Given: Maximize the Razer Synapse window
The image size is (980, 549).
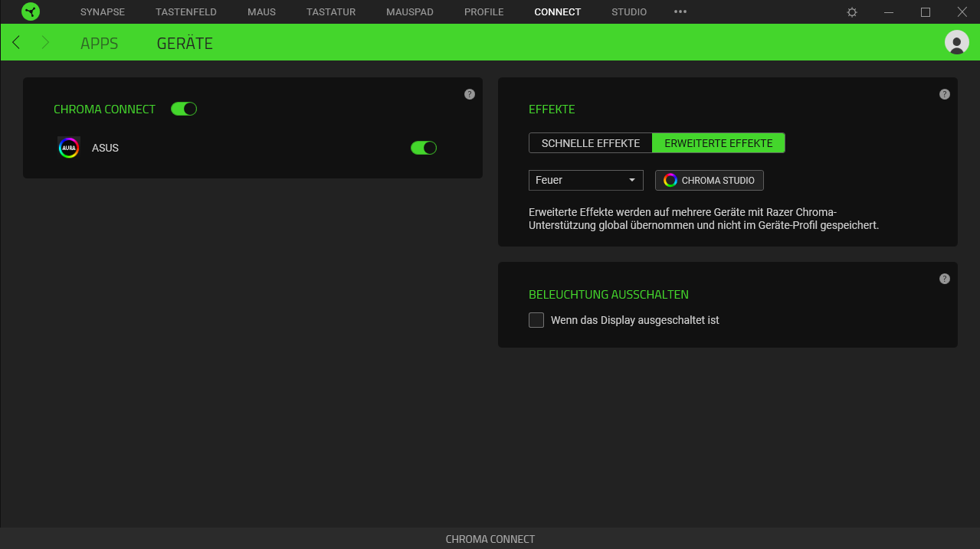Looking at the screenshot, I should [926, 12].
